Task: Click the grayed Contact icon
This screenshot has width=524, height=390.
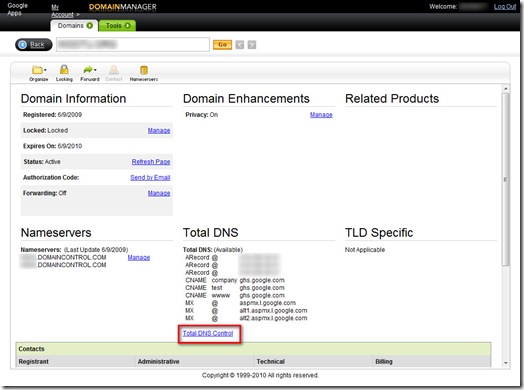Action: coord(114,70)
